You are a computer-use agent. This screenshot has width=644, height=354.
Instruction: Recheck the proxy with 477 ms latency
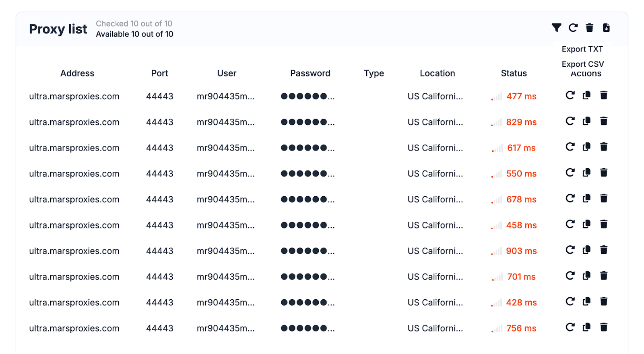pos(570,95)
